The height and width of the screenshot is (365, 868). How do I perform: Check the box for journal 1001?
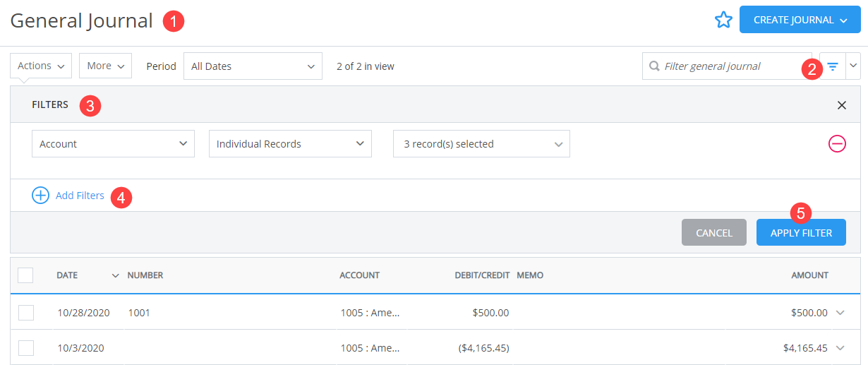(x=25, y=313)
